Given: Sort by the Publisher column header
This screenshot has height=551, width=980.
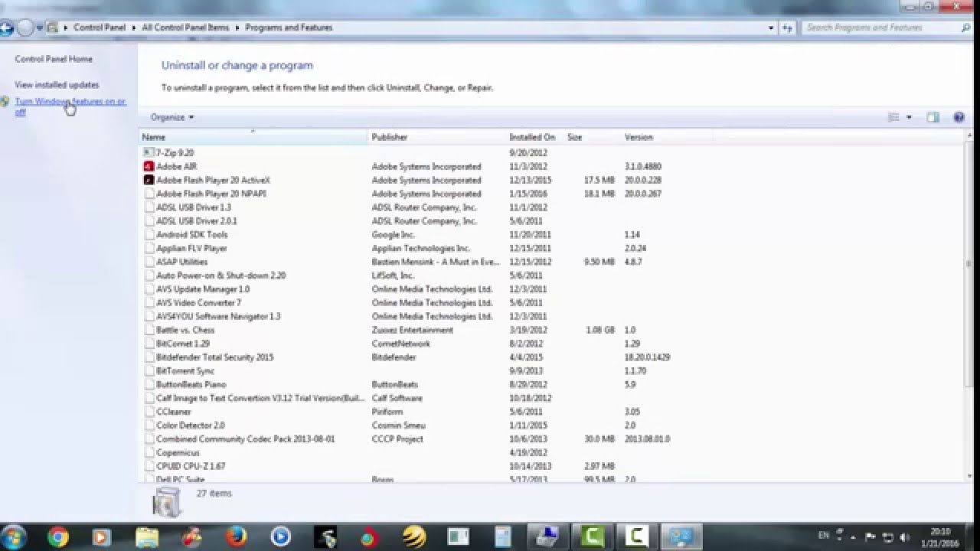Looking at the screenshot, I should (438, 137).
